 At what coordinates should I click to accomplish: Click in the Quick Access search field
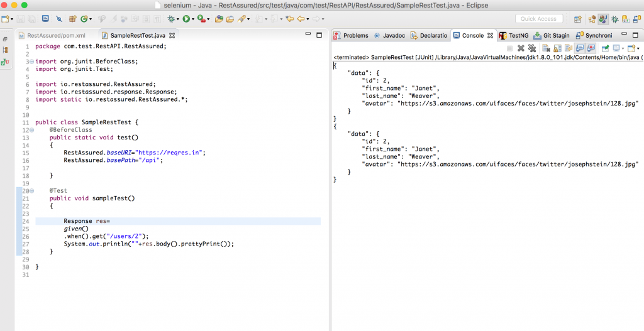[x=538, y=19]
